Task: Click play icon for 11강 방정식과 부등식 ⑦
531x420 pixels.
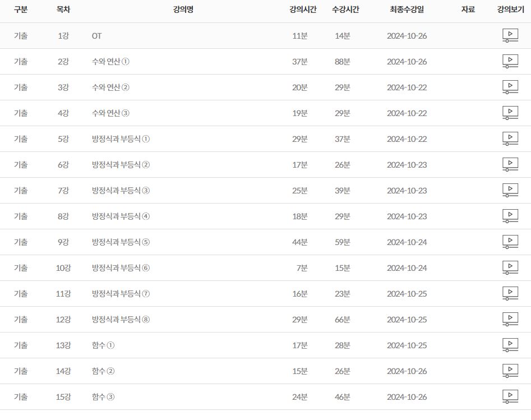Action: click(x=510, y=294)
